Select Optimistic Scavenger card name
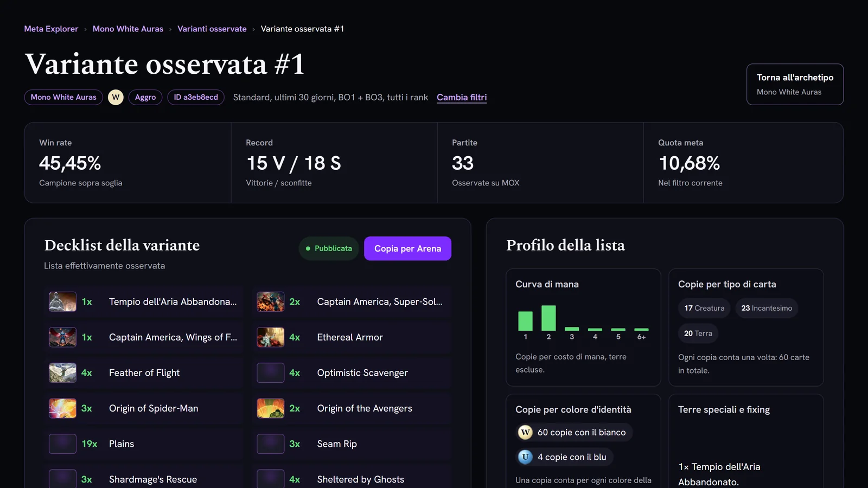 (362, 373)
